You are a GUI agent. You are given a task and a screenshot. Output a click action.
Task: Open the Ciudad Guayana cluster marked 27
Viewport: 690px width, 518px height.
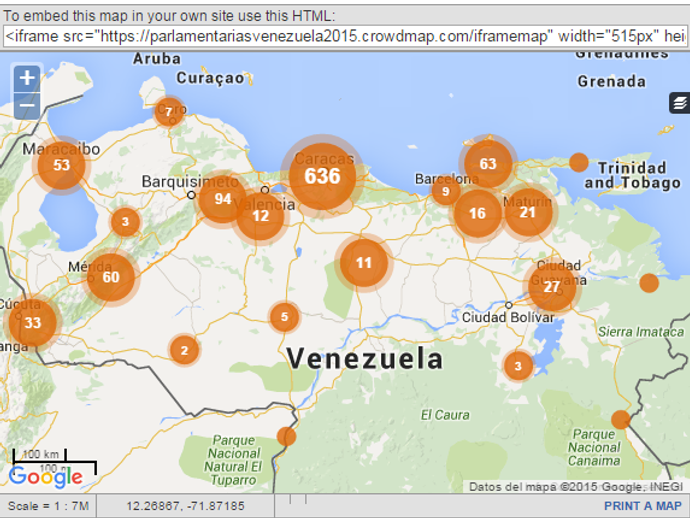click(x=552, y=287)
